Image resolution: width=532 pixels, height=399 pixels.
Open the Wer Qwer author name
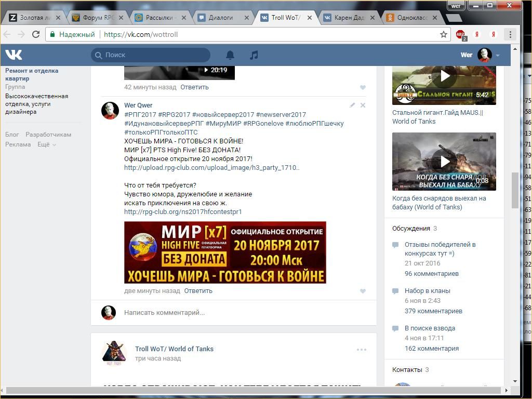(x=138, y=105)
